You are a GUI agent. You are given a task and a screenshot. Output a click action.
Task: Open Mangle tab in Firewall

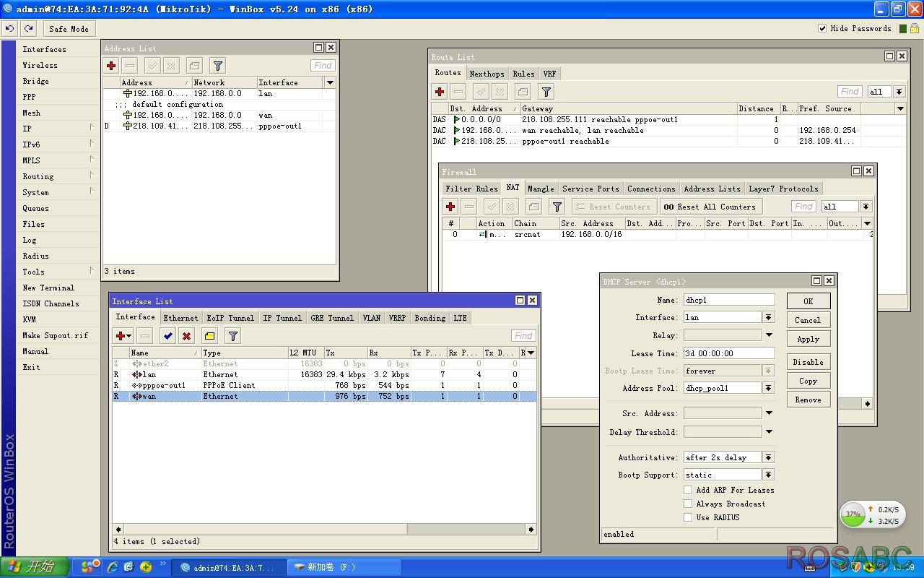[x=541, y=189]
